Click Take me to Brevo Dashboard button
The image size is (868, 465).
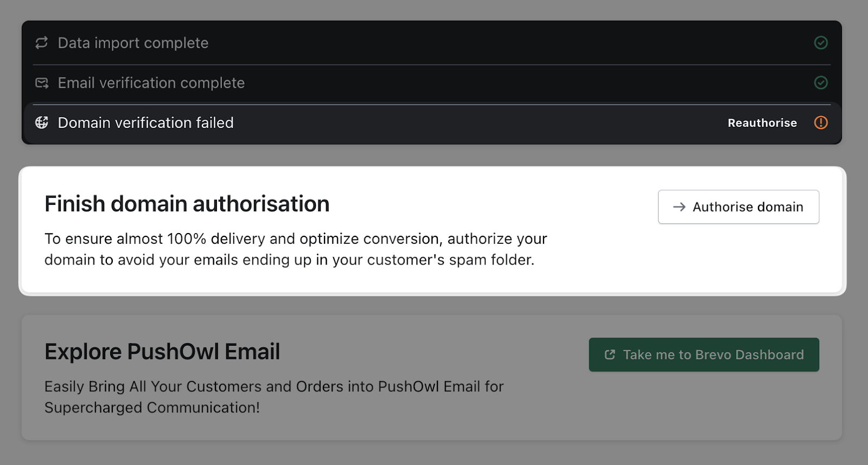click(x=704, y=354)
